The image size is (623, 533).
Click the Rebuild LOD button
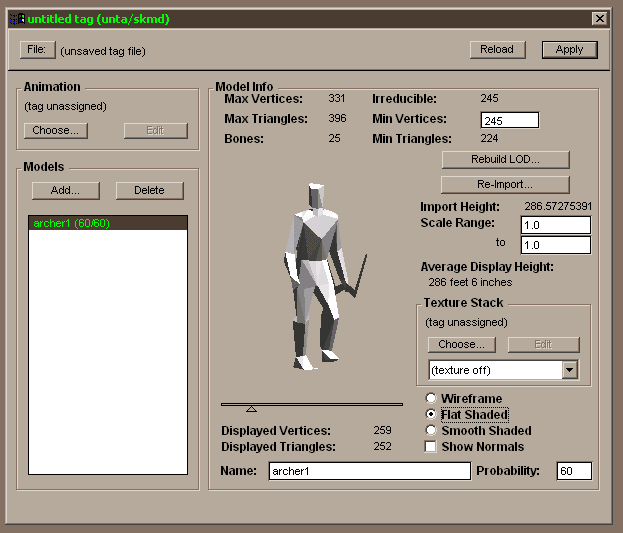[x=505, y=159]
